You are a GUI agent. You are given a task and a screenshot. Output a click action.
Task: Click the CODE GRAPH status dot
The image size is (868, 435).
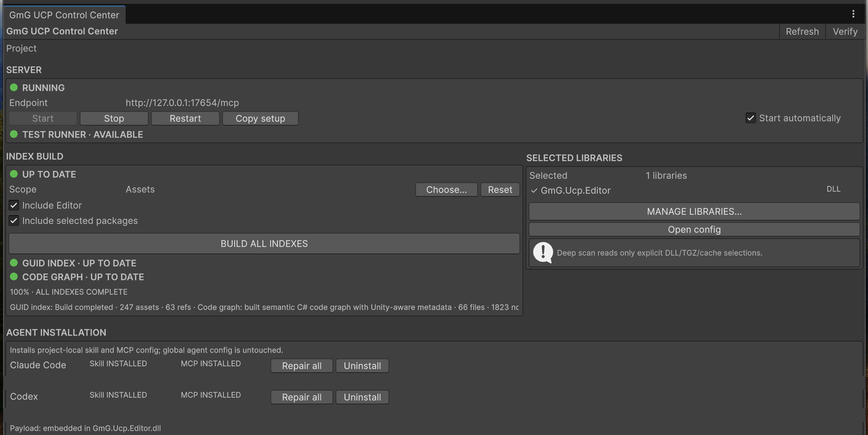tap(14, 276)
